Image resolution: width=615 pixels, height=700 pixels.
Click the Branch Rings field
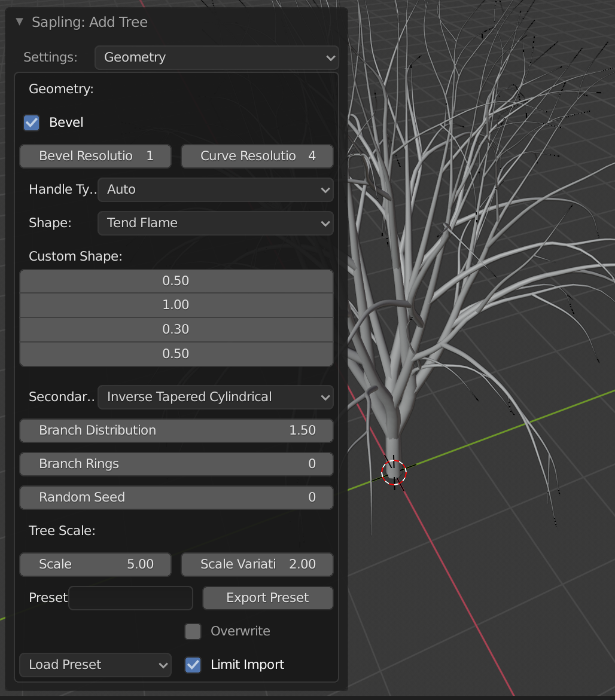176,464
